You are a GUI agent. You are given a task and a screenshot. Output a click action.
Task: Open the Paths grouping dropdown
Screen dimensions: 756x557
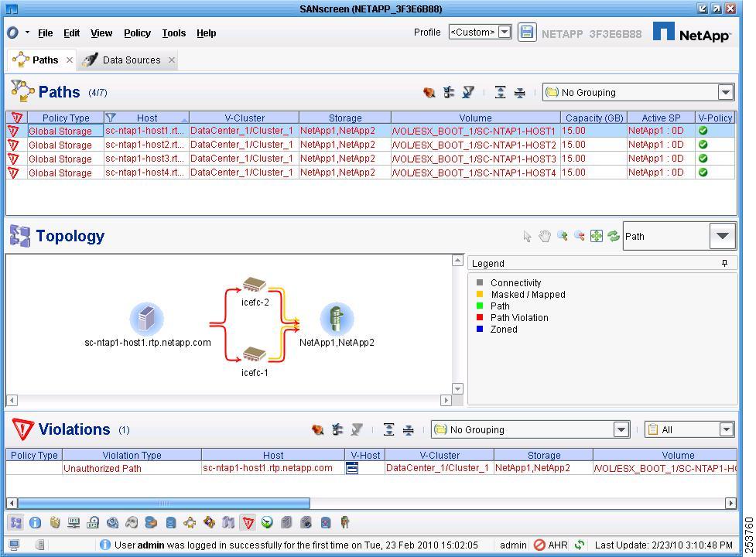pos(726,92)
